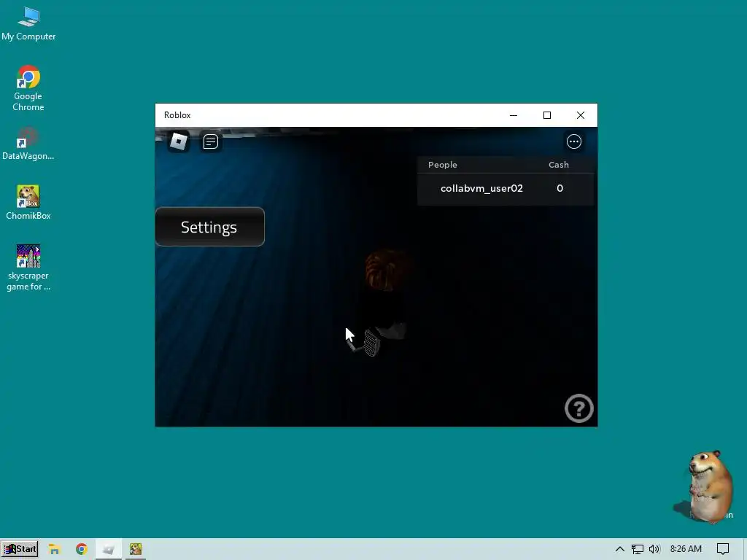
Task: Open the network tray icon
Action: click(x=638, y=549)
